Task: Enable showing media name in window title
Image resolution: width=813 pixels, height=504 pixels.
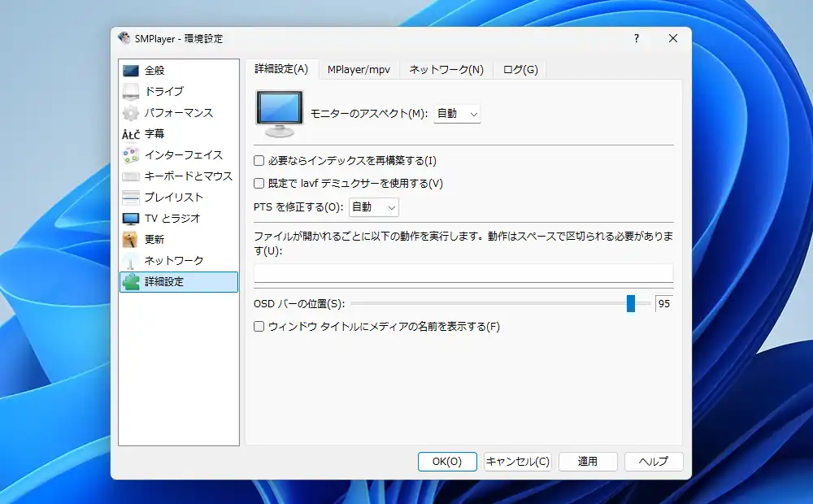Action: tap(258, 328)
